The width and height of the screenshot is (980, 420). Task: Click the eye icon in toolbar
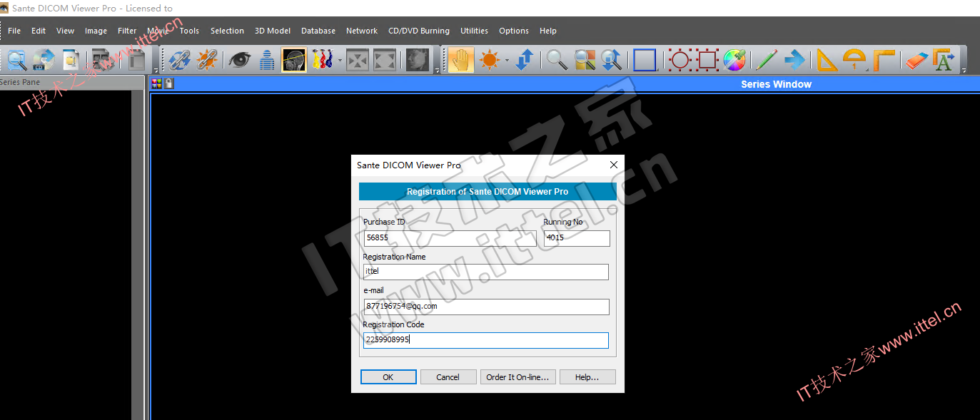pos(239,60)
